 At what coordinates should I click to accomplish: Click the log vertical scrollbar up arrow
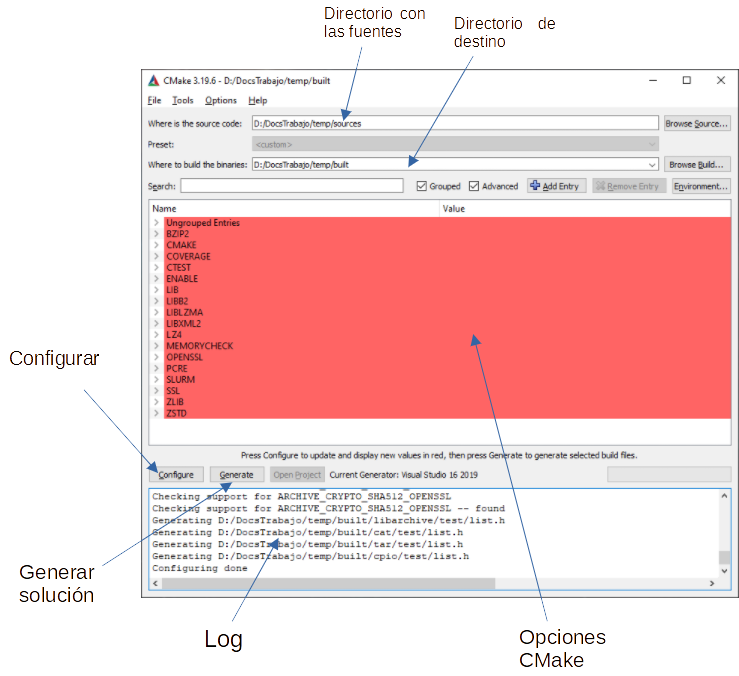click(724, 496)
